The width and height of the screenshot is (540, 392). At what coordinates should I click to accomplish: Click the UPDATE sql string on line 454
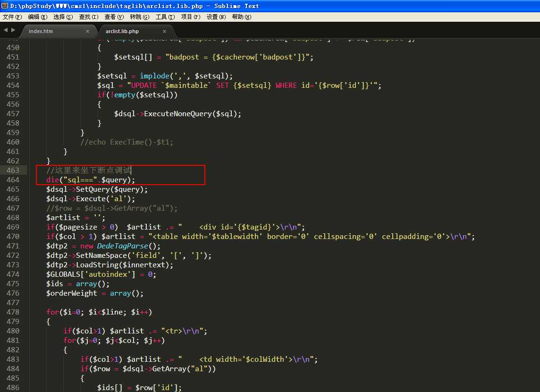click(254, 85)
